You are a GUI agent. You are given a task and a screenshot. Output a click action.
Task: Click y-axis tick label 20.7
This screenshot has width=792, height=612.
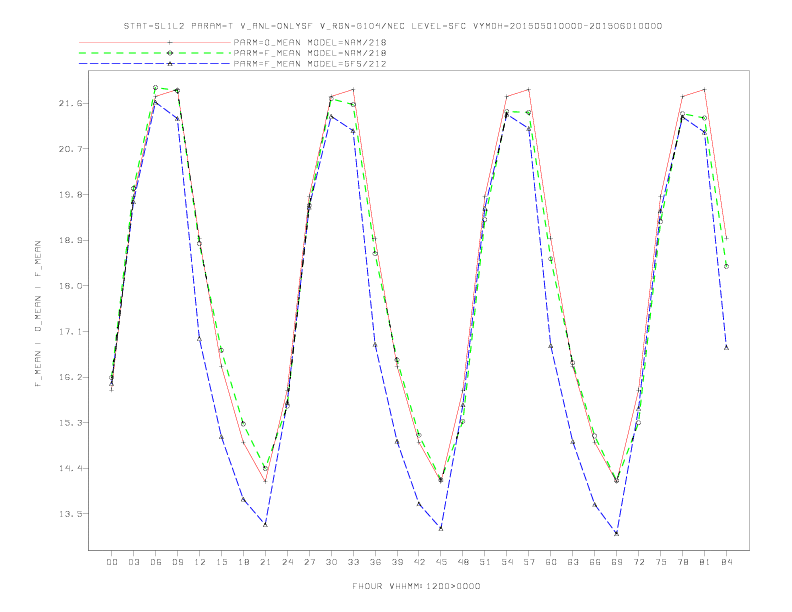[x=69, y=149]
